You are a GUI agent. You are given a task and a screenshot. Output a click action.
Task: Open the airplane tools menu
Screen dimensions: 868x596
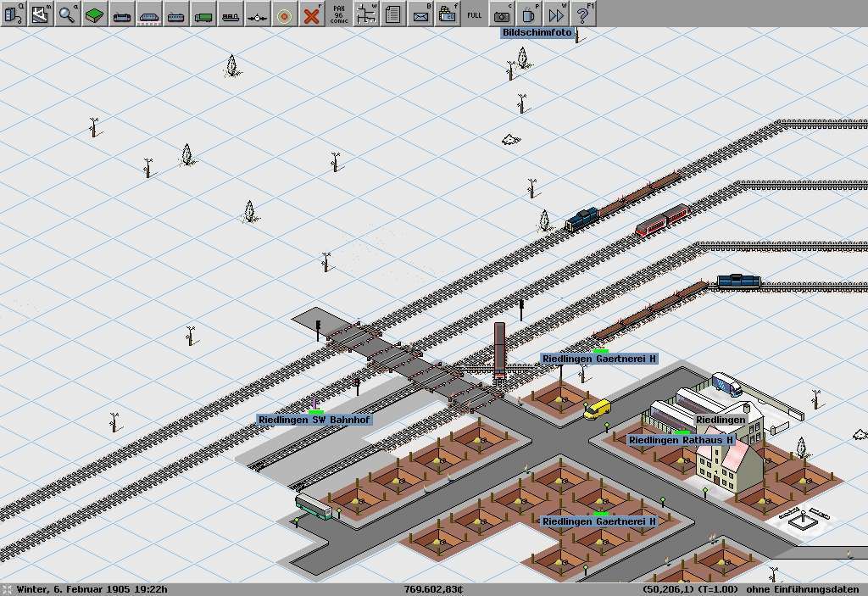point(258,14)
